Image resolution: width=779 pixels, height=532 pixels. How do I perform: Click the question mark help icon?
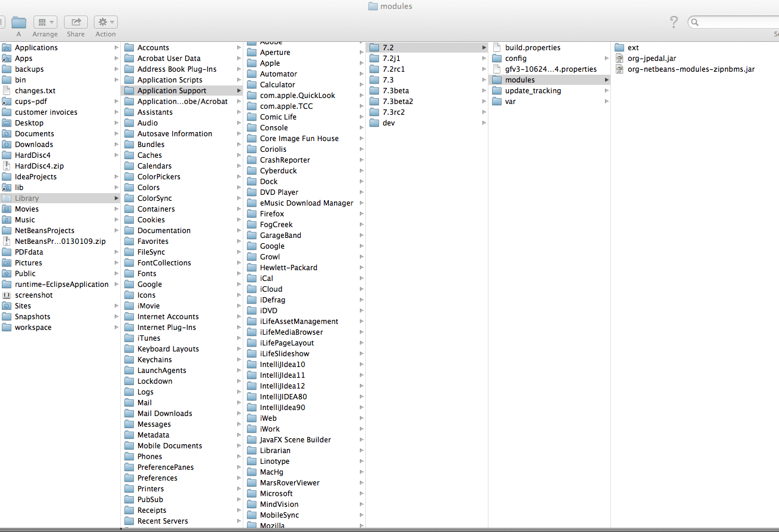(674, 22)
